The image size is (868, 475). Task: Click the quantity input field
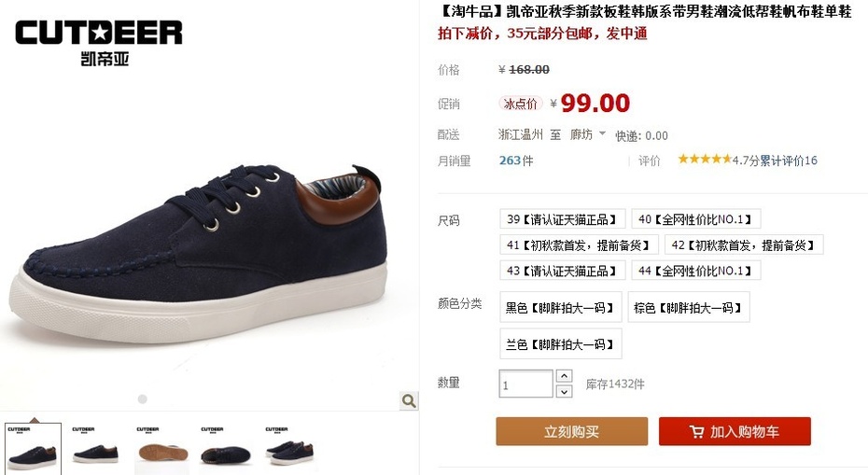pyautogui.click(x=525, y=384)
